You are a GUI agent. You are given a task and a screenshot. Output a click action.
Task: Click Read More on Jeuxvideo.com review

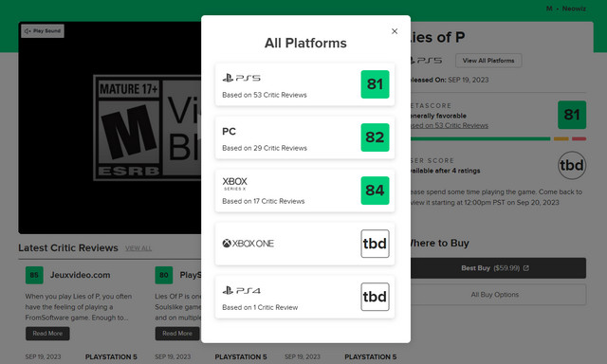pos(47,334)
